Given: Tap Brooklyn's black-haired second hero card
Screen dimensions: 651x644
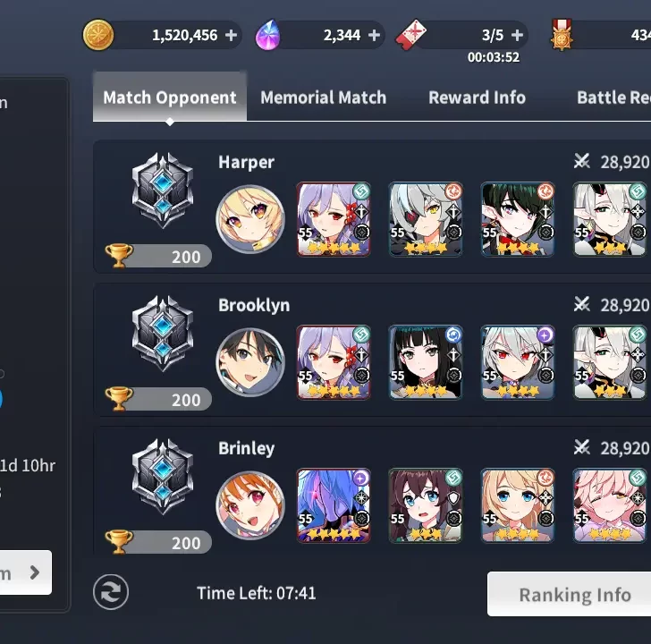Looking at the screenshot, I should (426, 362).
